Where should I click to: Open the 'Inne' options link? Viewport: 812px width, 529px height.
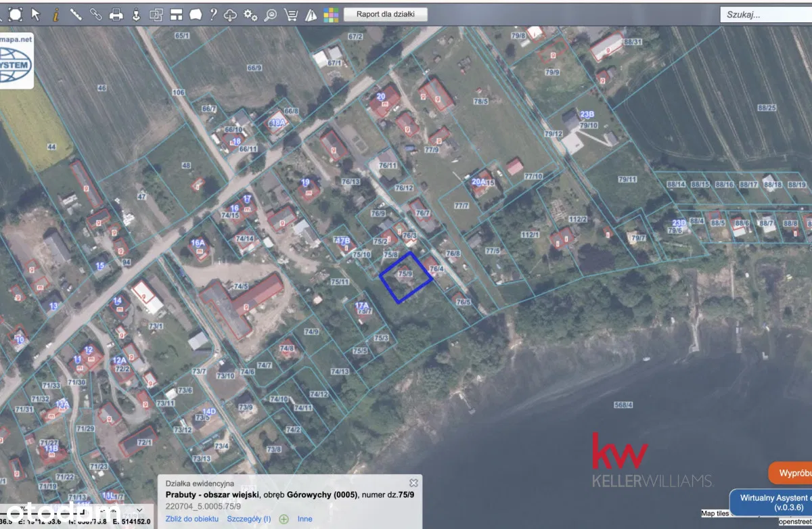point(304,519)
